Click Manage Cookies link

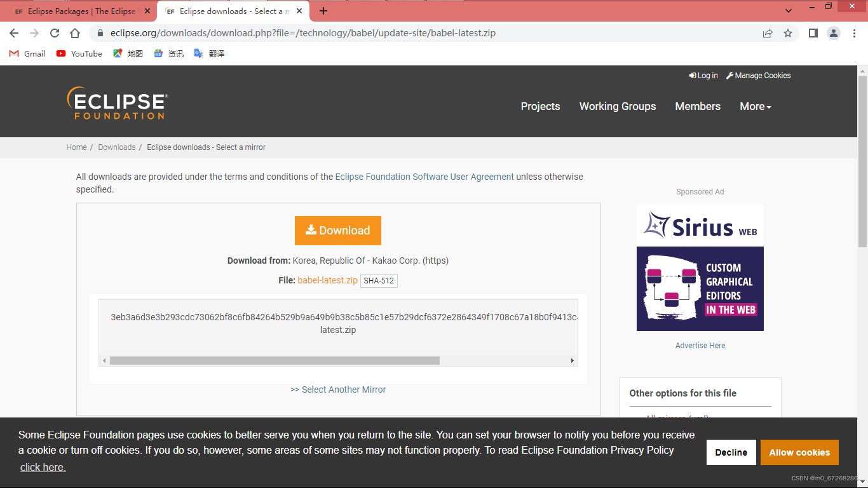[759, 75]
